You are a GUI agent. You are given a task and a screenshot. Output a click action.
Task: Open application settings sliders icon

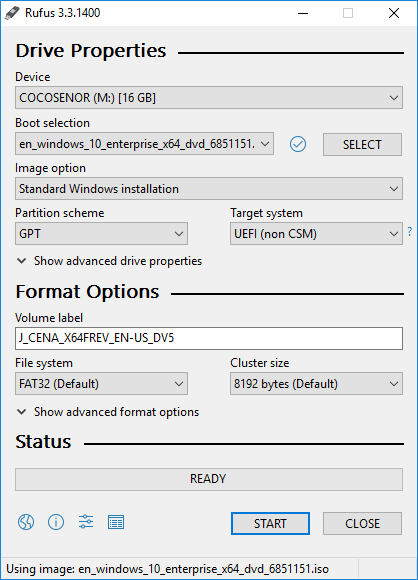86,522
